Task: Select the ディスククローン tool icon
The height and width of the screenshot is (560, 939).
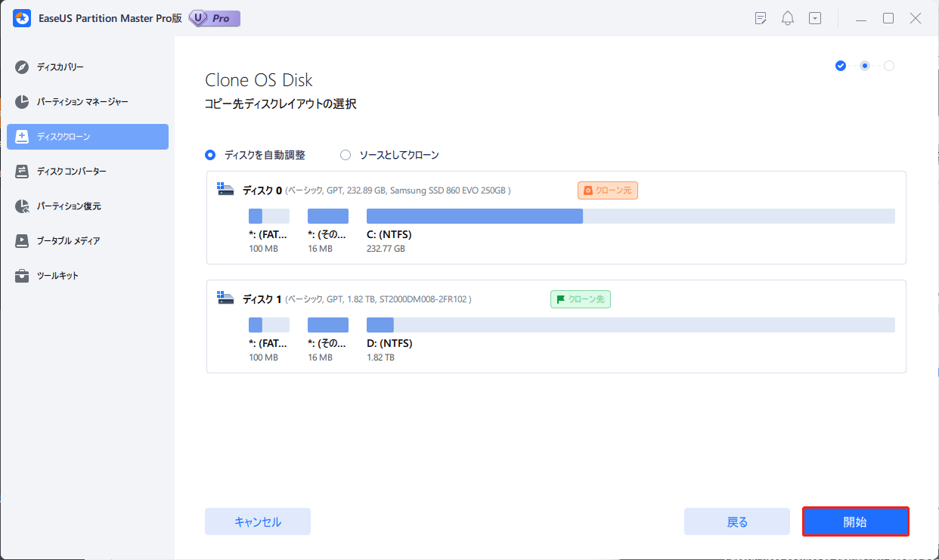Action: (x=23, y=136)
